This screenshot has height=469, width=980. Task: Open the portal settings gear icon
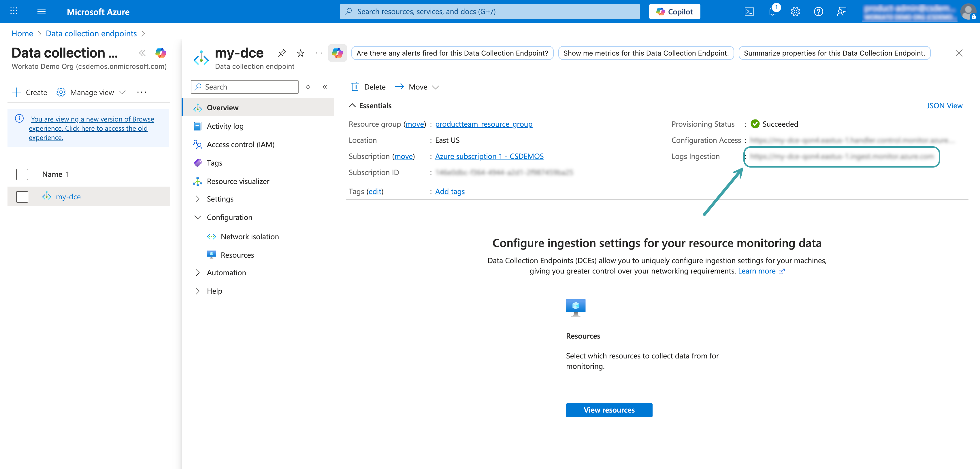point(795,12)
